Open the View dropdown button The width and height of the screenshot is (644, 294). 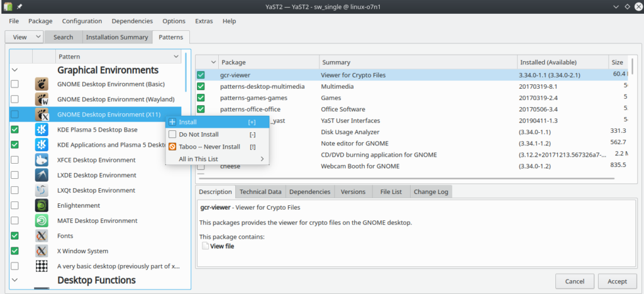tap(24, 37)
